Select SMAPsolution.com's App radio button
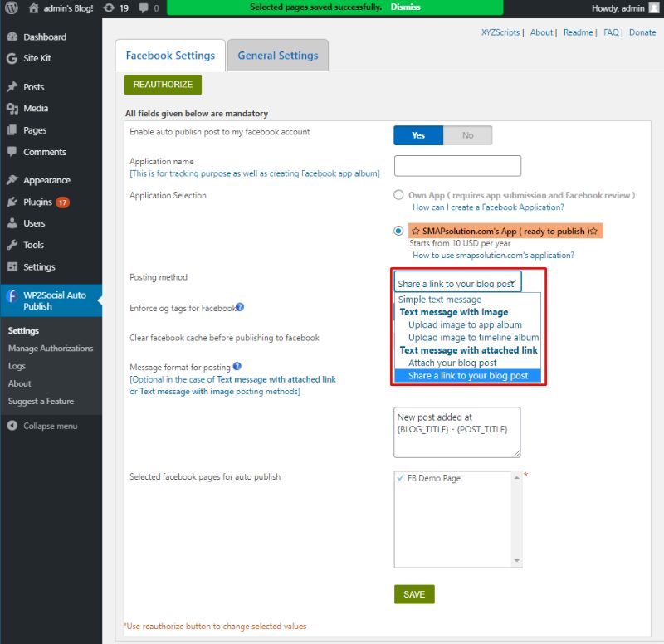The height and width of the screenshot is (644, 664). [x=398, y=231]
